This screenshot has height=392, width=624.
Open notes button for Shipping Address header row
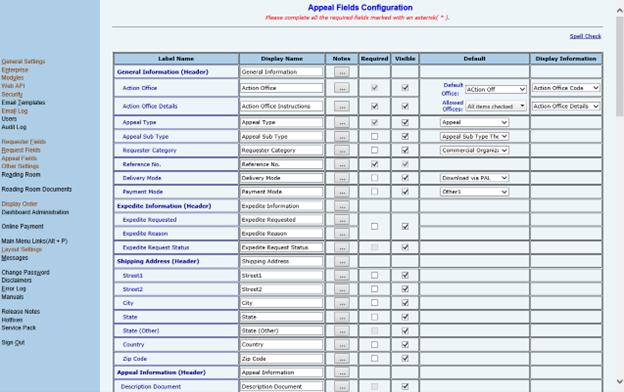click(342, 261)
